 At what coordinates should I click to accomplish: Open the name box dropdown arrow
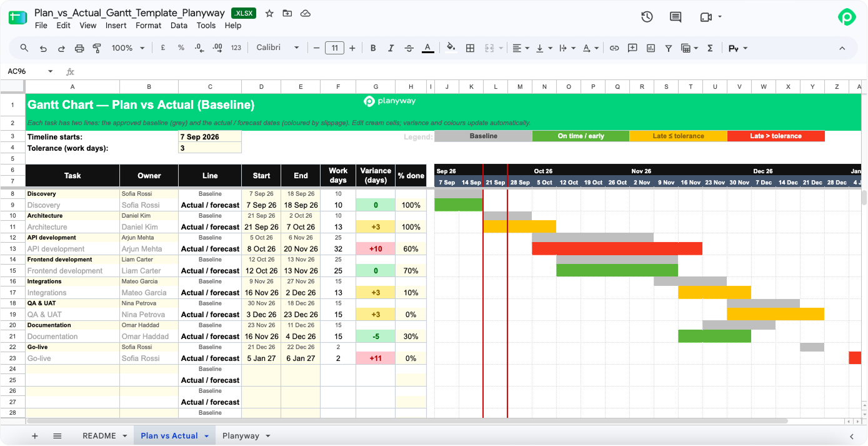click(x=51, y=71)
